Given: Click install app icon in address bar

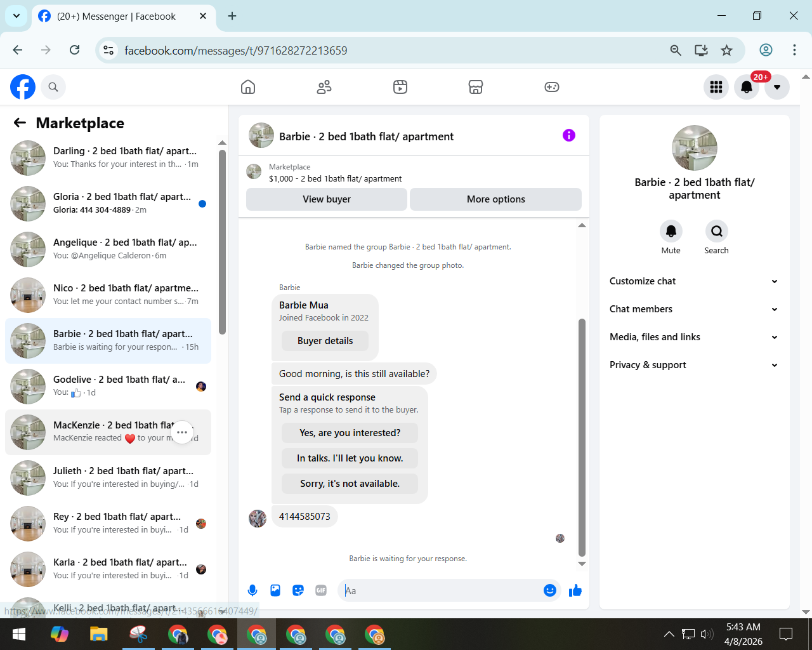Looking at the screenshot, I should point(701,50).
